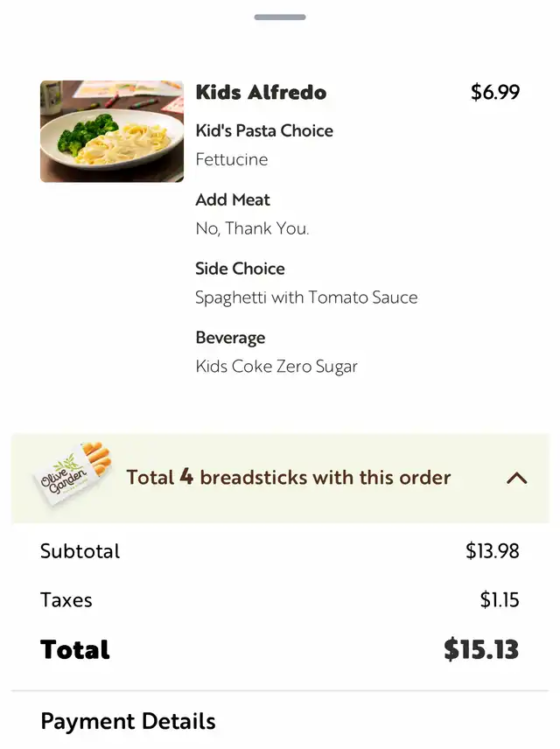Tap the $1.15 taxes amount
560x749 pixels.
[x=500, y=600]
